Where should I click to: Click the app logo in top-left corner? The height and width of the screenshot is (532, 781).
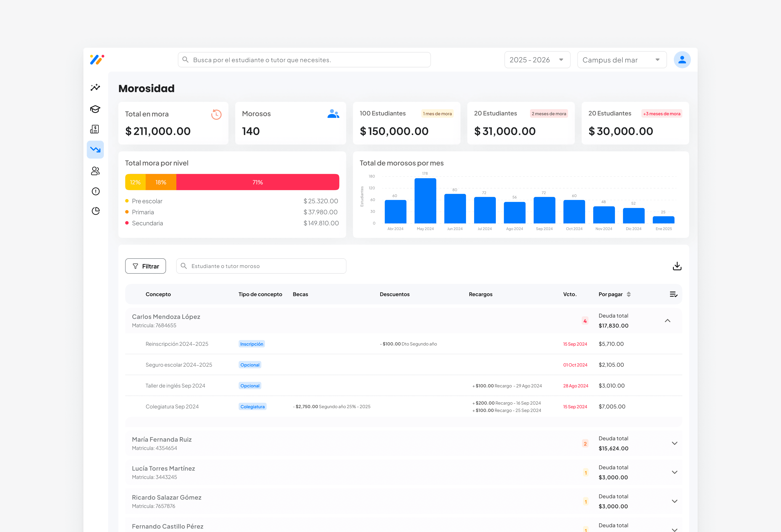(x=97, y=59)
